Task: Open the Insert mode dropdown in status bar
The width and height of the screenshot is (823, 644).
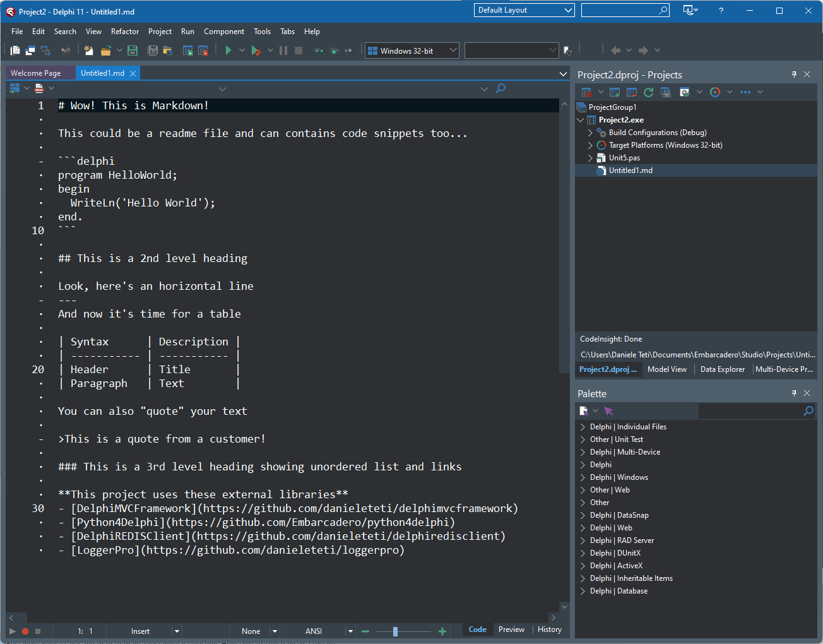Action: (x=177, y=631)
